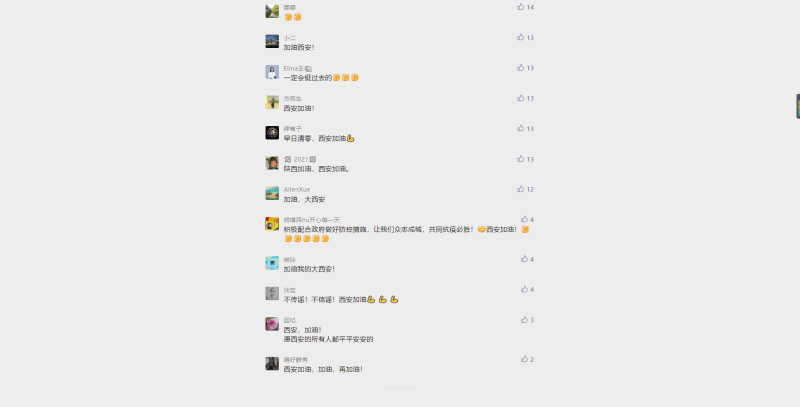Click thumbs-up on the "加油西安!" comment
The width and height of the screenshot is (800, 407).
coord(520,37)
